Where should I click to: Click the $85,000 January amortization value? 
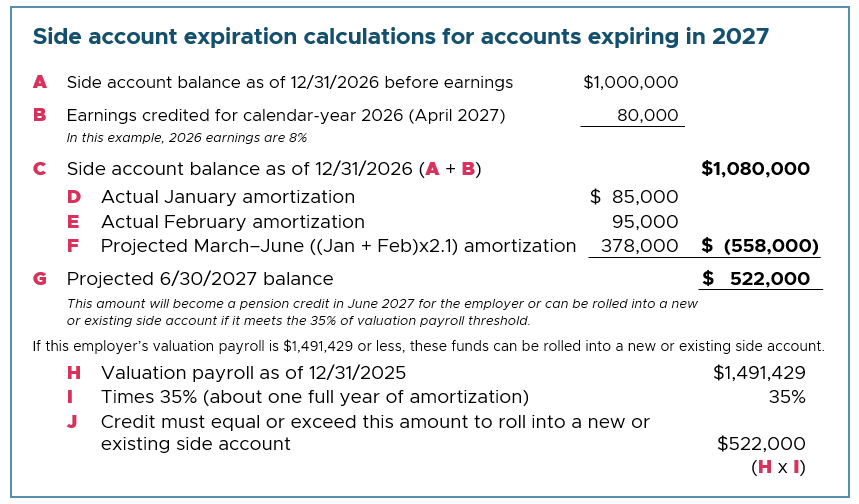[x=634, y=197]
